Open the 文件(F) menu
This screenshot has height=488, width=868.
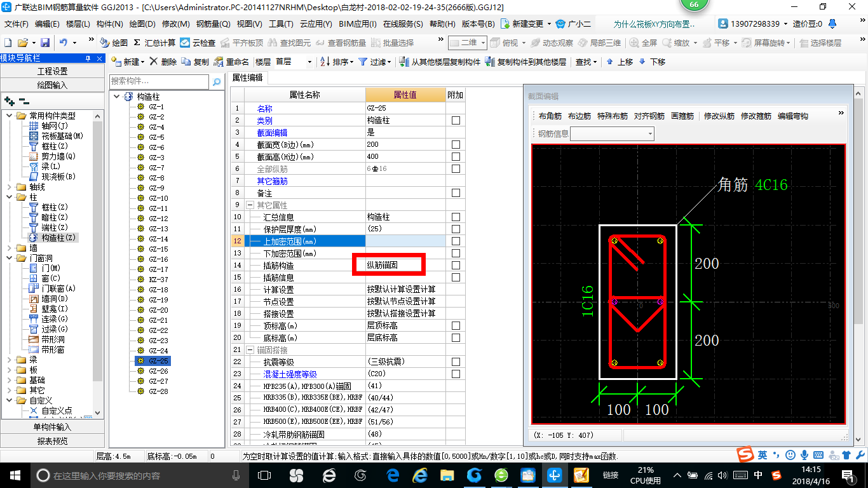coord(17,24)
